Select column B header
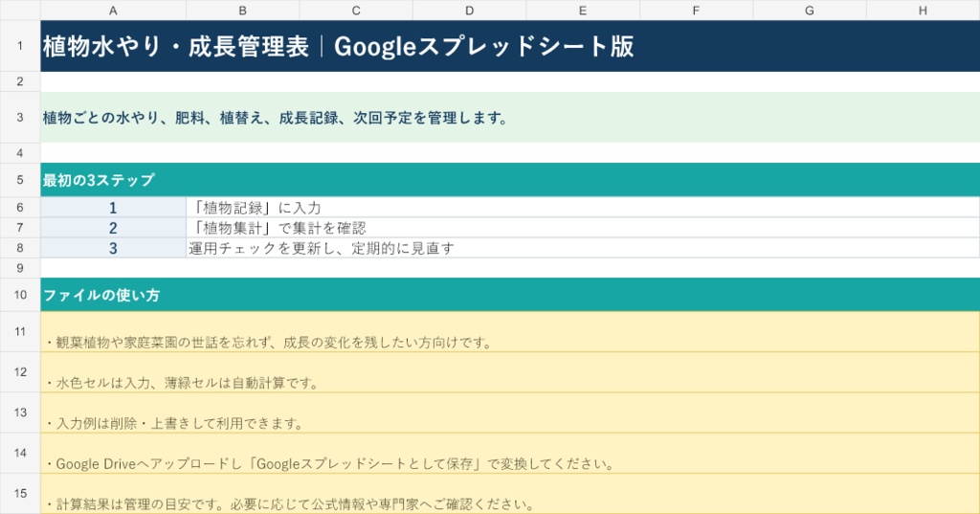Image resolution: width=980 pixels, height=514 pixels. pyautogui.click(x=242, y=10)
